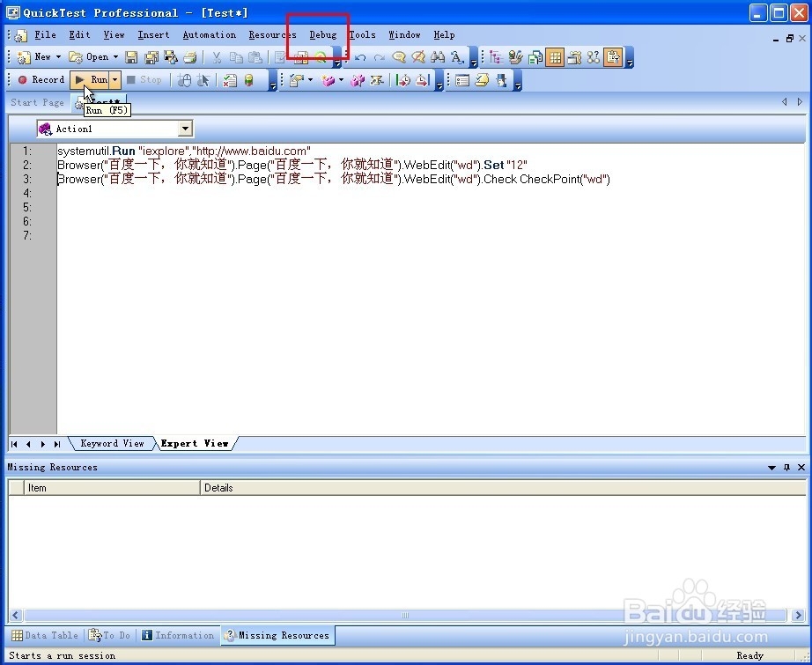Viewport: 812px width, 665px height.
Task: Expand the Run button dropdown arrow
Action: (x=115, y=80)
